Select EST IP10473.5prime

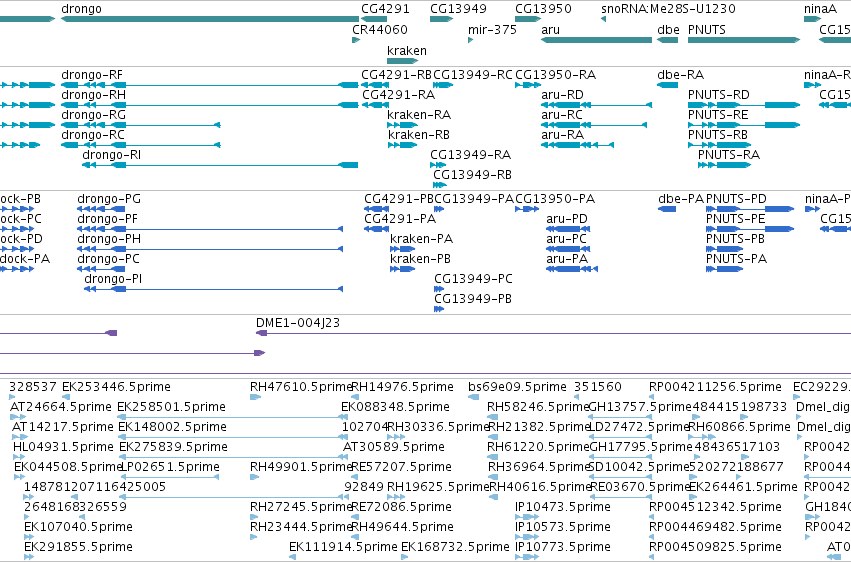pyautogui.click(x=563, y=507)
